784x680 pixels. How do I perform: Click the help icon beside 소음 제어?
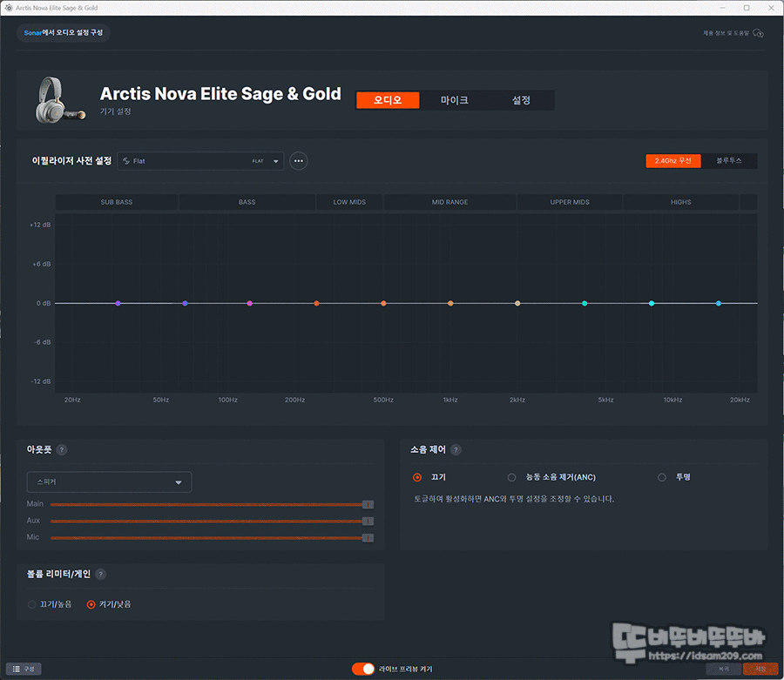(x=456, y=449)
